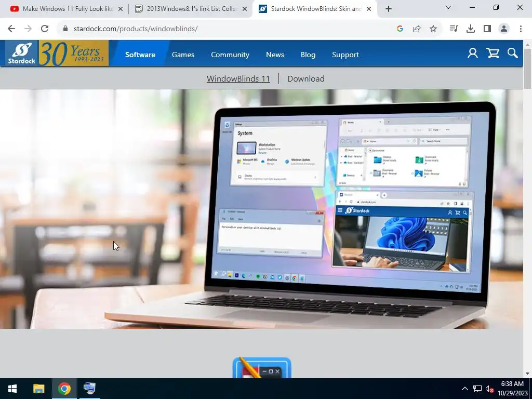Open the site search magnifier icon
Image resolution: width=532 pixels, height=399 pixels.
[512, 54]
